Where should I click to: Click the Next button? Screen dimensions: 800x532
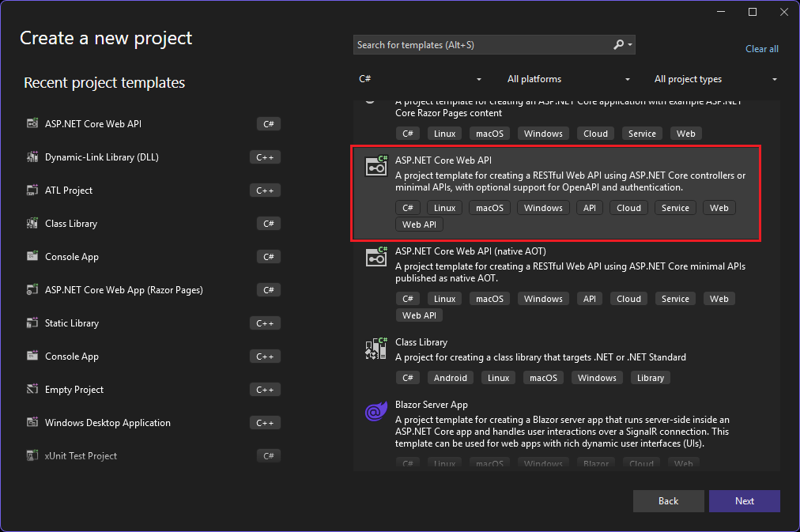745,501
